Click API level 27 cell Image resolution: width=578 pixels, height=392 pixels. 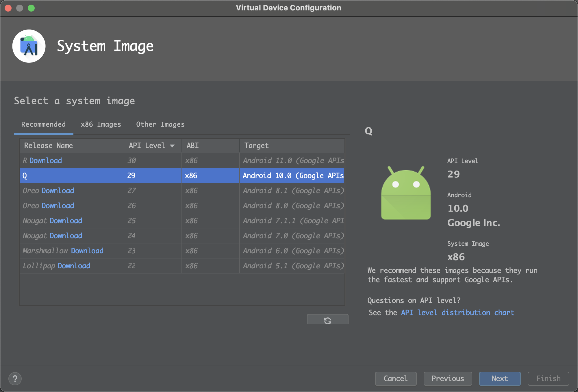click(153, 191)
